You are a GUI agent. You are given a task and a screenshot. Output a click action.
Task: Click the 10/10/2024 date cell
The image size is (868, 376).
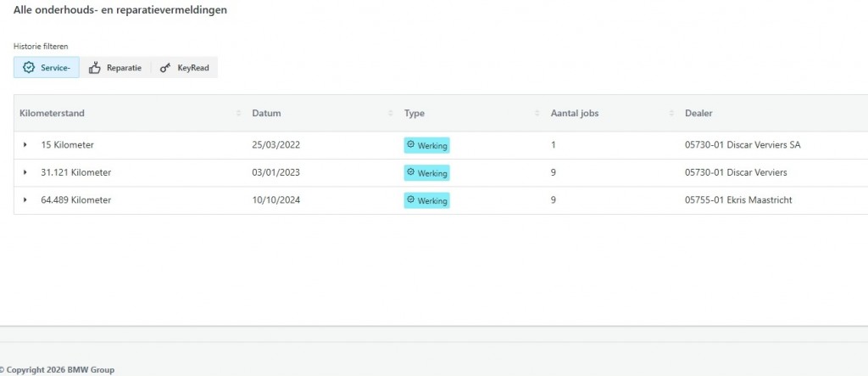(x=276, y=200)
